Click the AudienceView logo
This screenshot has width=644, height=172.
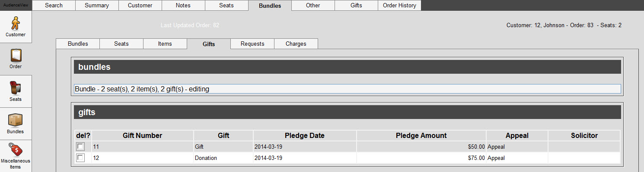(x=16, y=5)
